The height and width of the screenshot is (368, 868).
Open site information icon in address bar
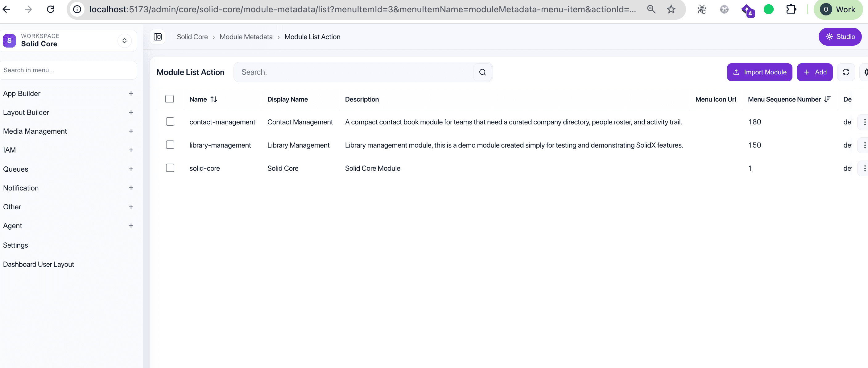tap(77, 9)
